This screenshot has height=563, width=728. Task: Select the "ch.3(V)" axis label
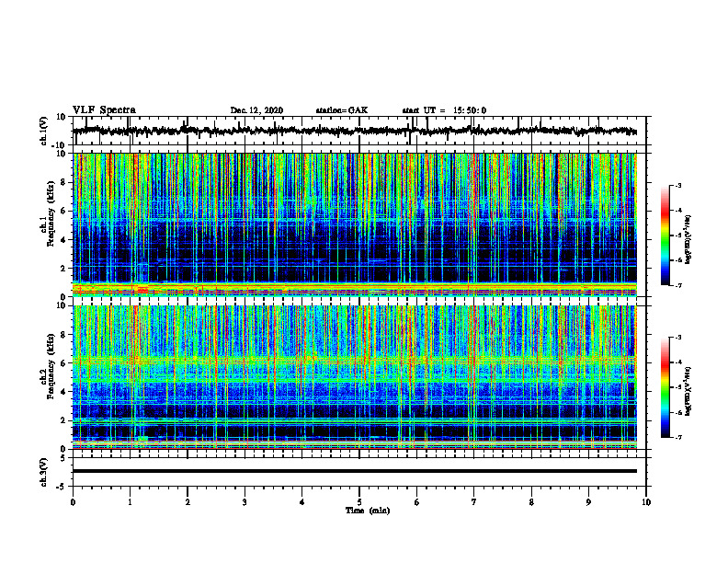(44, 472)
